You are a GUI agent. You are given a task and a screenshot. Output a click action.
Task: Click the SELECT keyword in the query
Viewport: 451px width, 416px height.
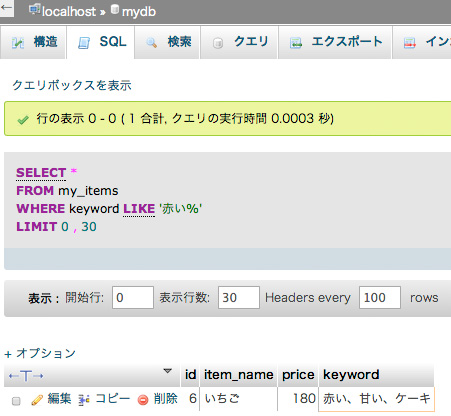[41, 173]
